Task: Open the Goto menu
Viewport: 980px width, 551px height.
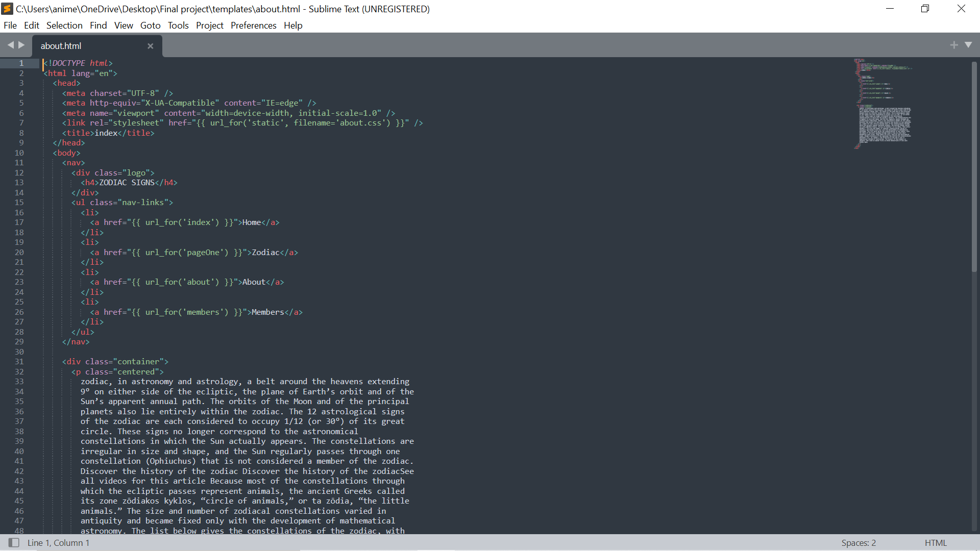Action: click(x=150, y=26)
